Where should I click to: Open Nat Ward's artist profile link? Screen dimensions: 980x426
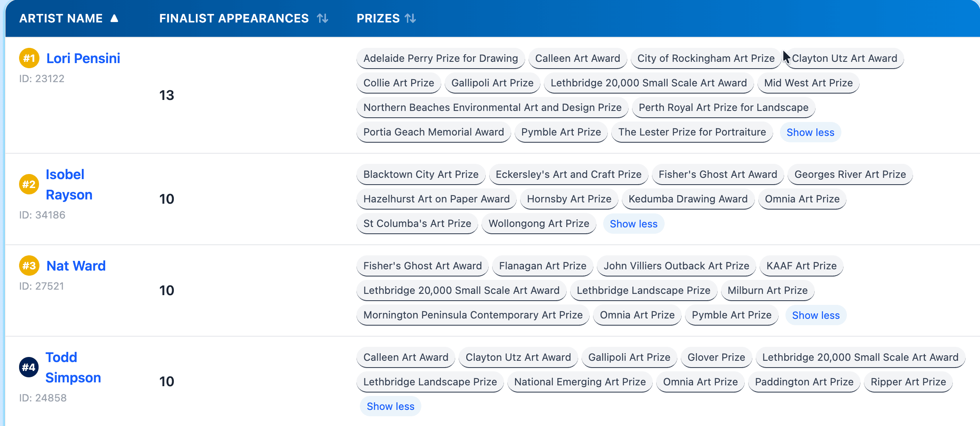pyautogui.click(x=76, y=266)
